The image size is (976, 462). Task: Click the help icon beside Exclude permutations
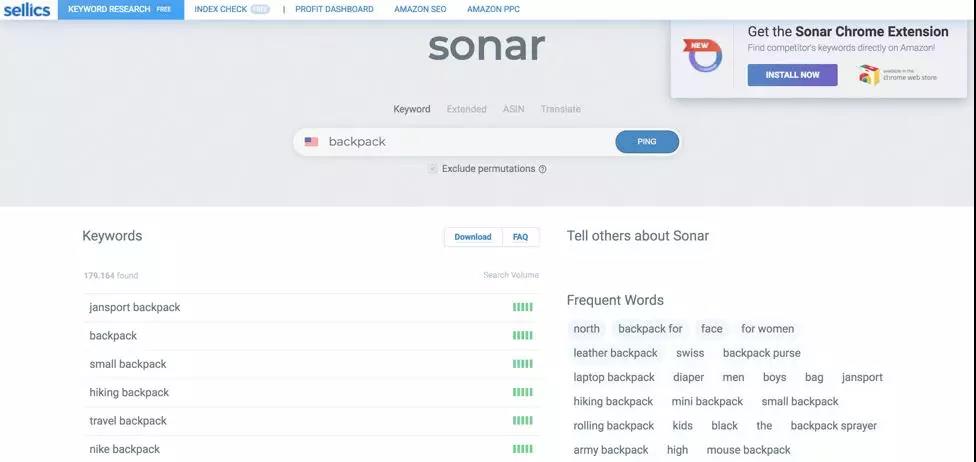point(542,169)
